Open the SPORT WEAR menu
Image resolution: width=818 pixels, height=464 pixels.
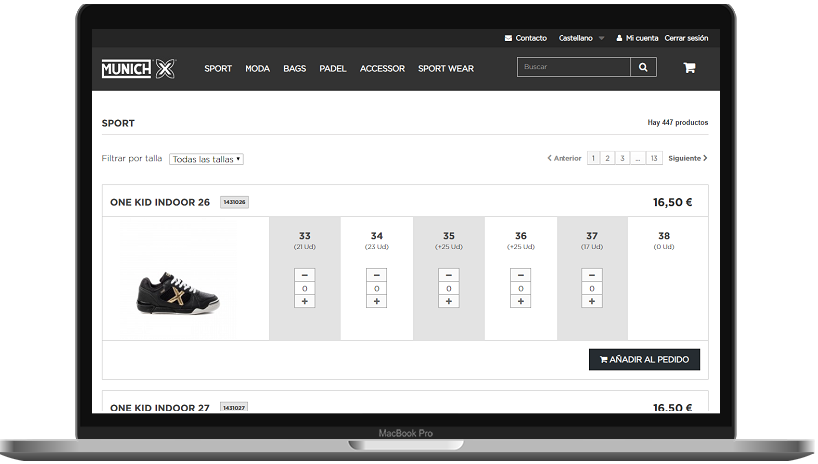coord(446,68)
